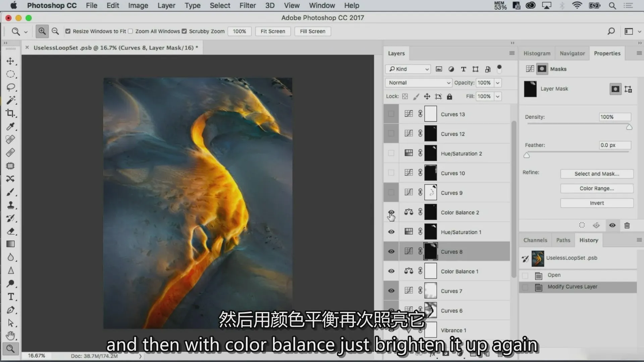Viewport: 644px width, 362px height.
Task: Click the Select and Mask button
Action: 597,174
